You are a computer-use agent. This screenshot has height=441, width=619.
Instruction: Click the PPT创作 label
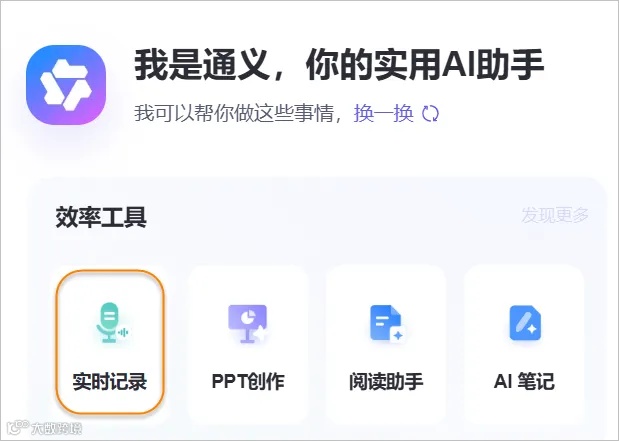point(248,381)
